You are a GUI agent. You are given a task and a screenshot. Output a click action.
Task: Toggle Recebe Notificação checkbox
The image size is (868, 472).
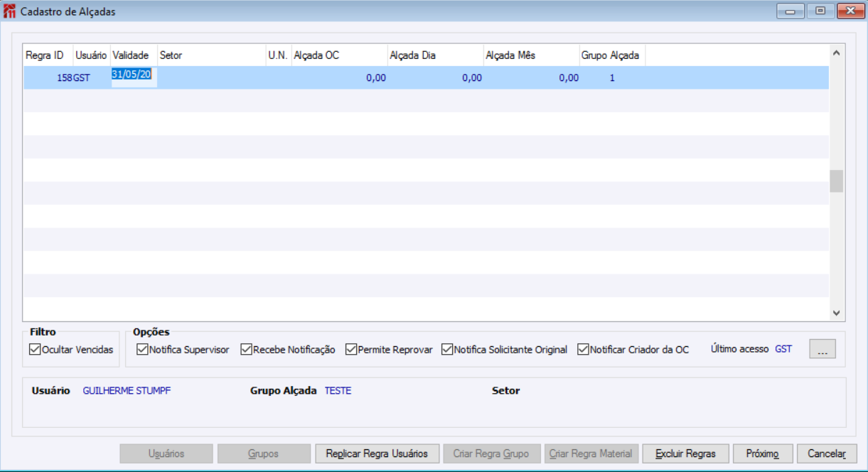(x=246, y=350)
